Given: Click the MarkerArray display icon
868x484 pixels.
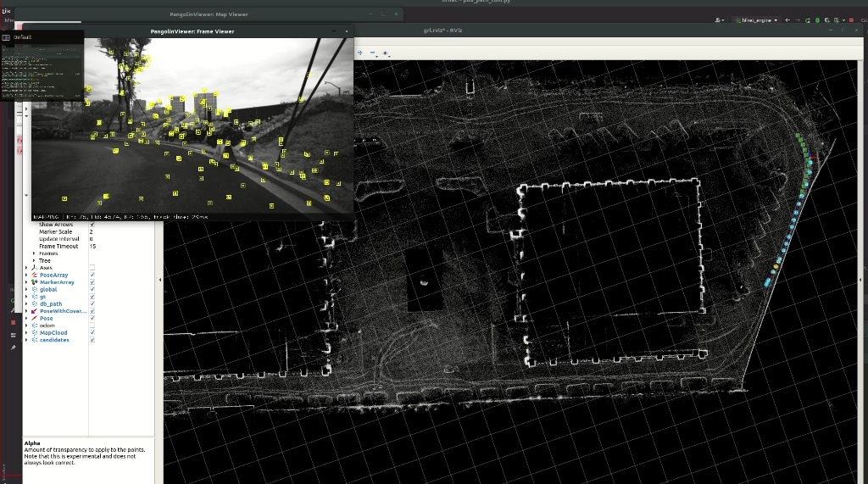Looking at the screenshot, I should (x=34, y=282).
